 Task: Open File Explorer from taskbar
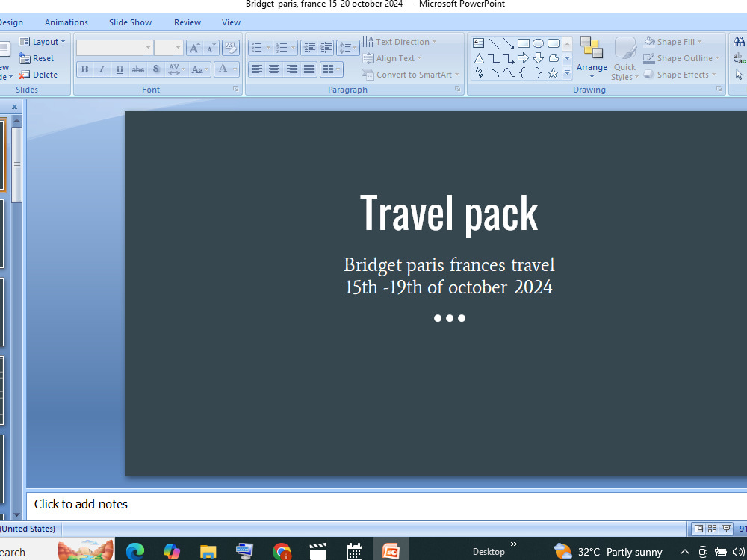[x=208, y=551]
